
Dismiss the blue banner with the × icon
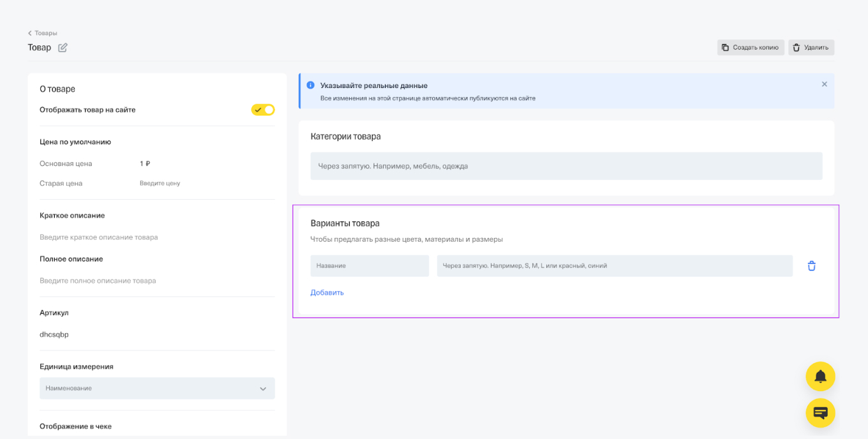(x=824, y=84)
